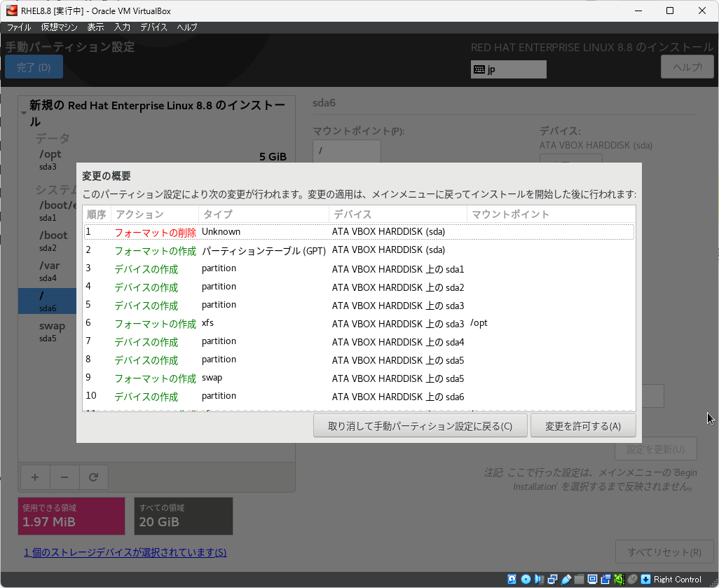Select row 10 デバイスの作成 sda6
Viewport: 719px width, 588px height.
pyautogui.click(x=359, y=396)
